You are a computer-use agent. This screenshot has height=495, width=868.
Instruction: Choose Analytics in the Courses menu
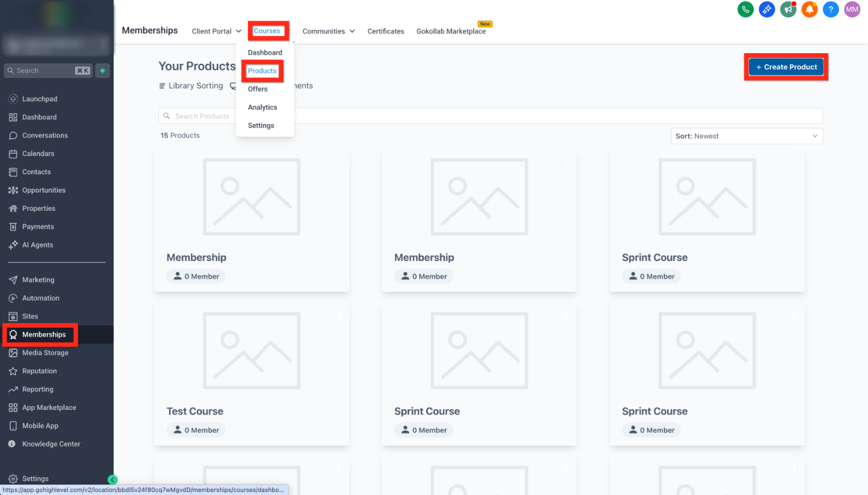(263, 108)
